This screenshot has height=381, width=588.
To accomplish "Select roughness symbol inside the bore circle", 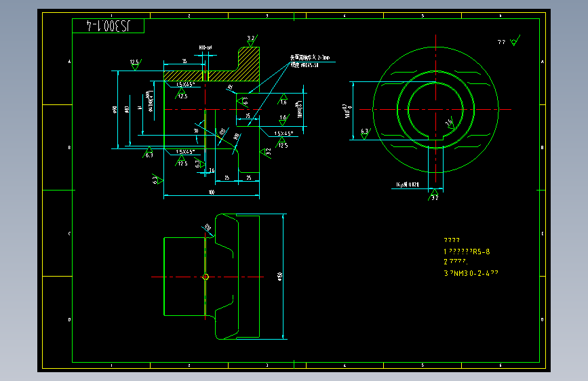I will tap(450, 123).
